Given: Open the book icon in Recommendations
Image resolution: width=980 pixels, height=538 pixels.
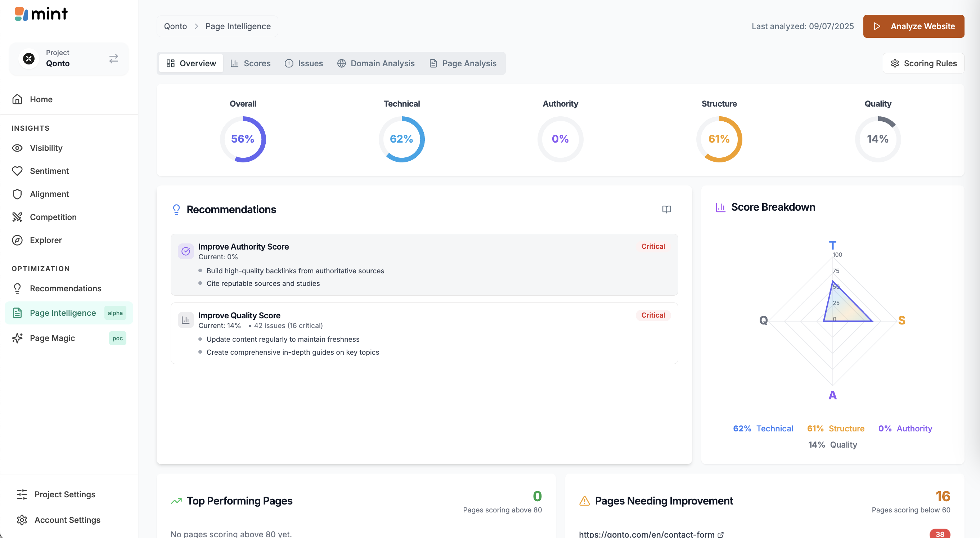Looking at the screenshot, I should tap(666, 209).
